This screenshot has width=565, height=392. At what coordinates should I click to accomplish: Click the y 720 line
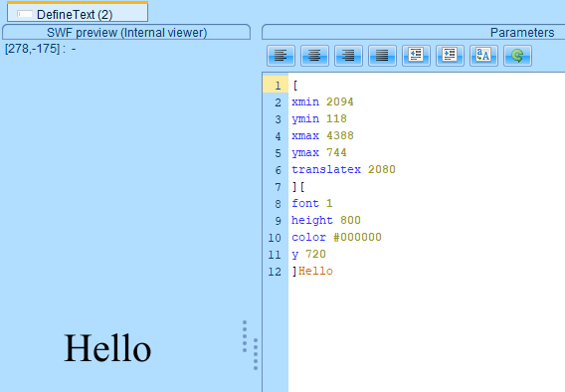tap(308, 254)
